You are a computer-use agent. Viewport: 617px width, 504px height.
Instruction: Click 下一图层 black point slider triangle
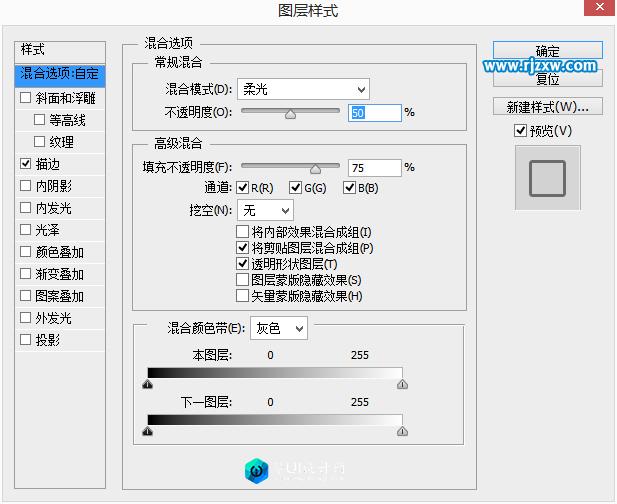click(148, 432)
